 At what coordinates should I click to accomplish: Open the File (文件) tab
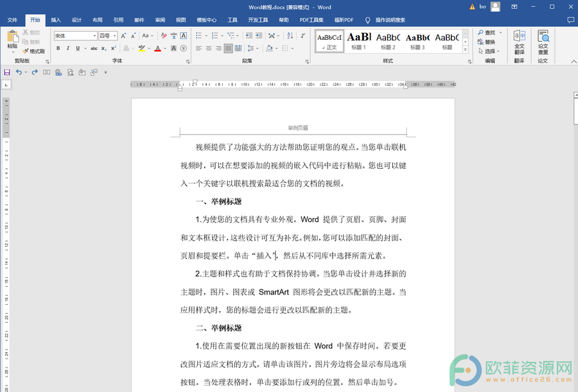click(x=13, y=20)
